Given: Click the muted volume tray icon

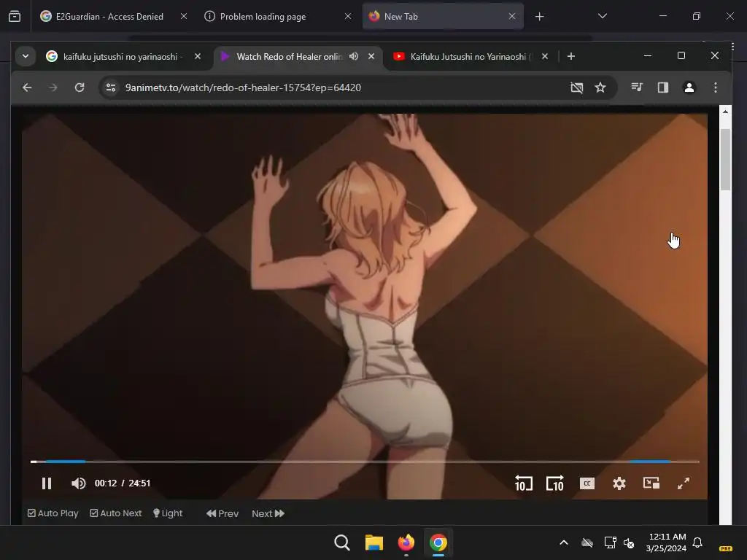Looking at the screenshot, I should (x=629, y=542).
